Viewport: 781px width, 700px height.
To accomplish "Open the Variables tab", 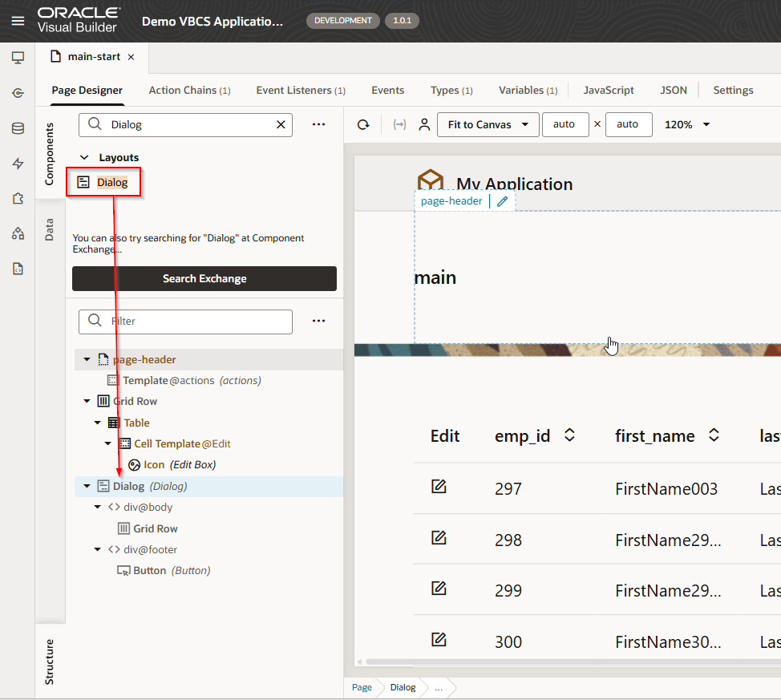I will pyautogui.click(x=527, y=91).
